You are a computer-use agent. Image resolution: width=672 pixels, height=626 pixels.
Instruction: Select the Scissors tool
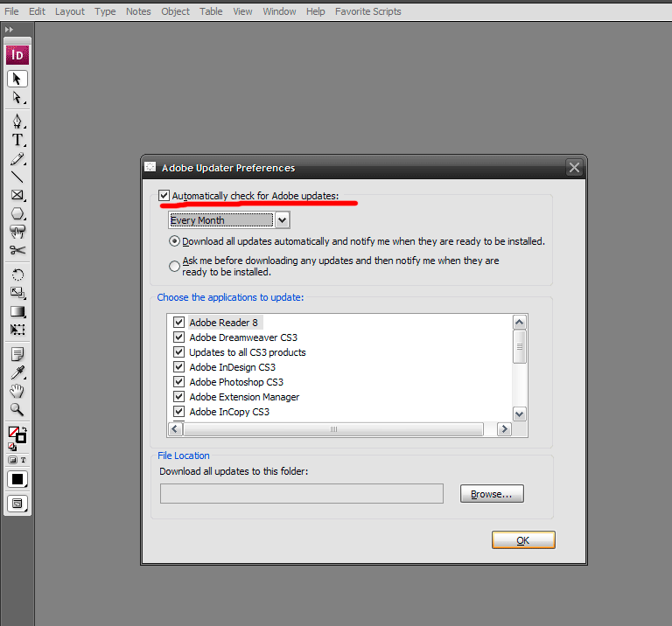coord(17,250)
